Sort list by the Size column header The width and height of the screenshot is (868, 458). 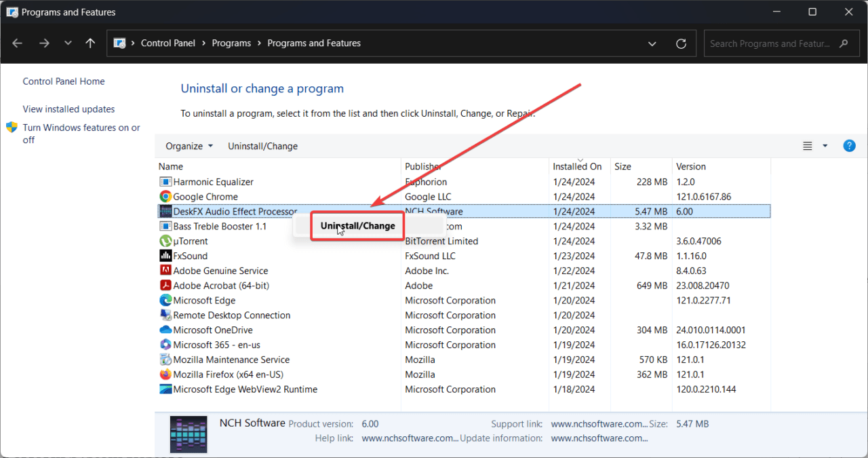(x=623, y=166)
